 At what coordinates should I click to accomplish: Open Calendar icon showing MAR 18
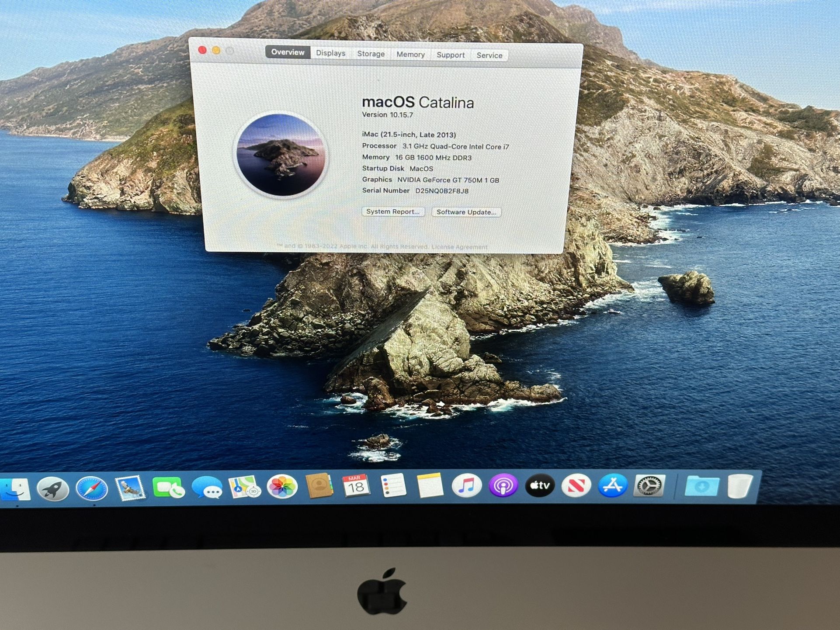point(356,486)
